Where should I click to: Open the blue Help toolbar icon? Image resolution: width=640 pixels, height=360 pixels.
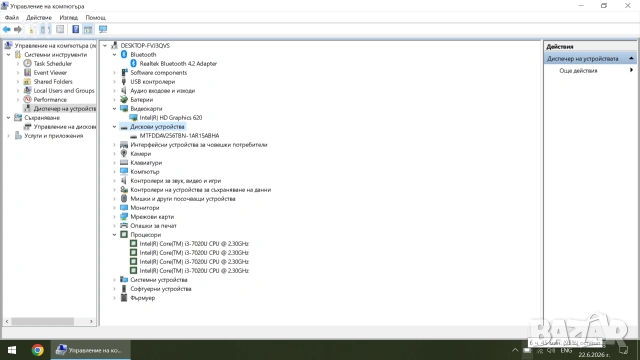coord(76,29)
